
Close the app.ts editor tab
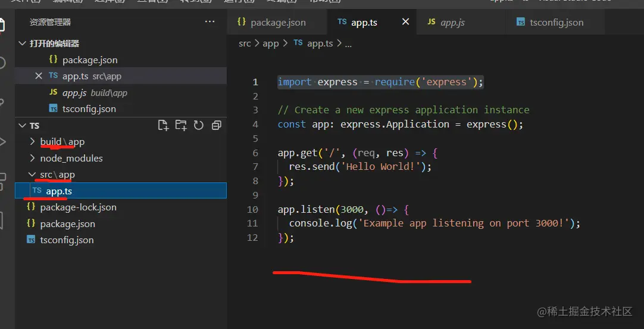pos(405,22)
